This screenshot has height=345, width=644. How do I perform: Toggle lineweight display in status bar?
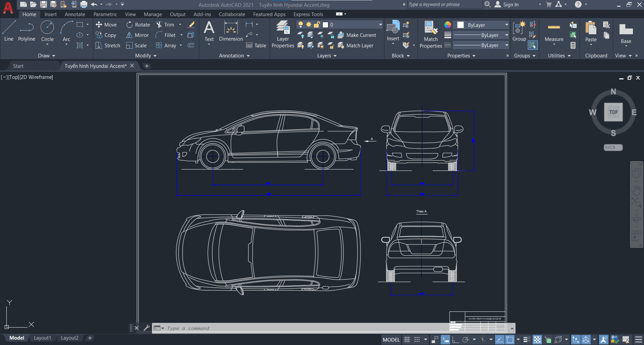click(527, 340)
